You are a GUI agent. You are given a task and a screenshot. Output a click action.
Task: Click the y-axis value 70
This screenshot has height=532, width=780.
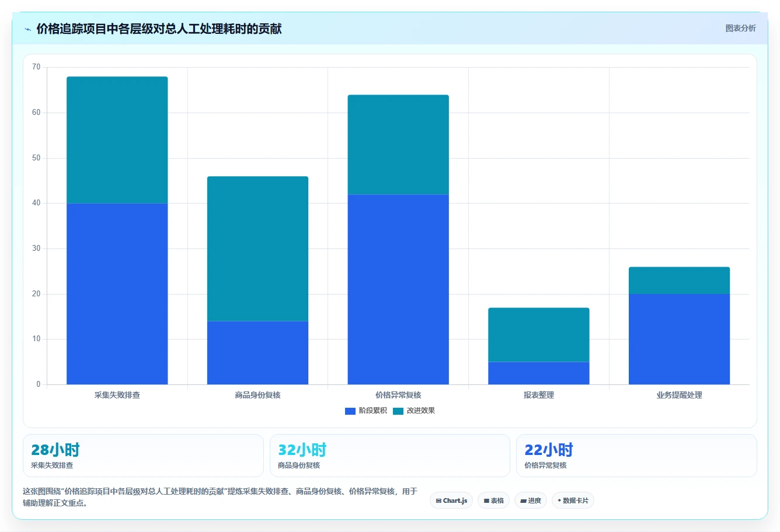point(36,67)
